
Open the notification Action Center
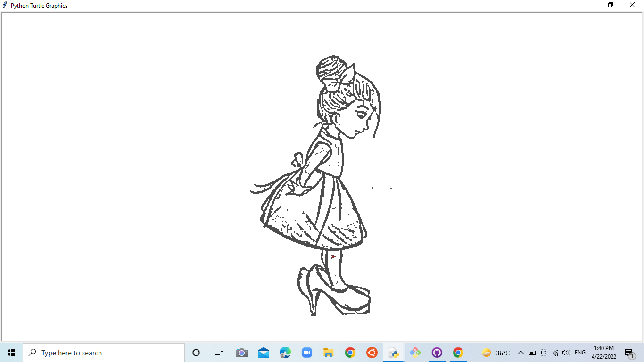tap(629, 353)
